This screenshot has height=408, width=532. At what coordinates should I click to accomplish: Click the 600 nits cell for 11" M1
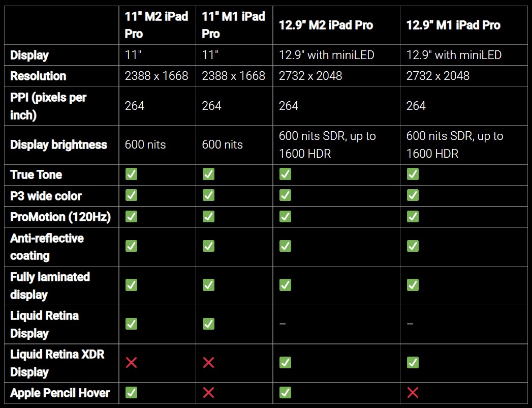222,144
